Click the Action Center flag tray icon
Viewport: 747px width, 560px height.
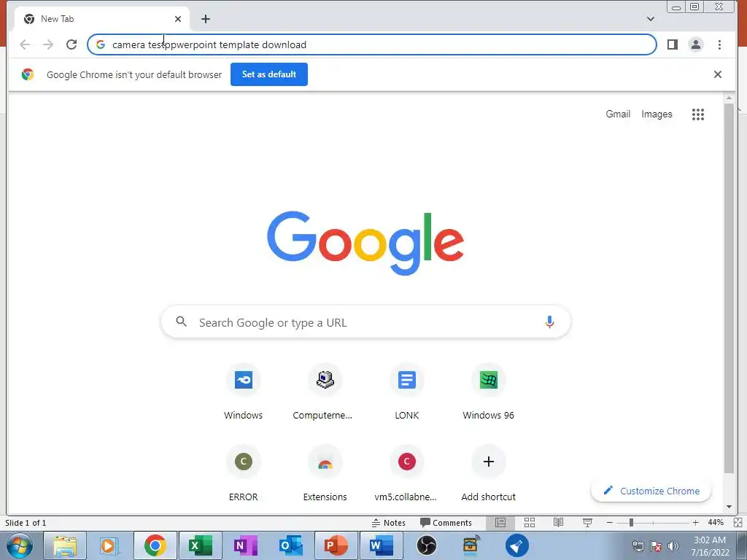pyautogui.click(x=656, y=546)
